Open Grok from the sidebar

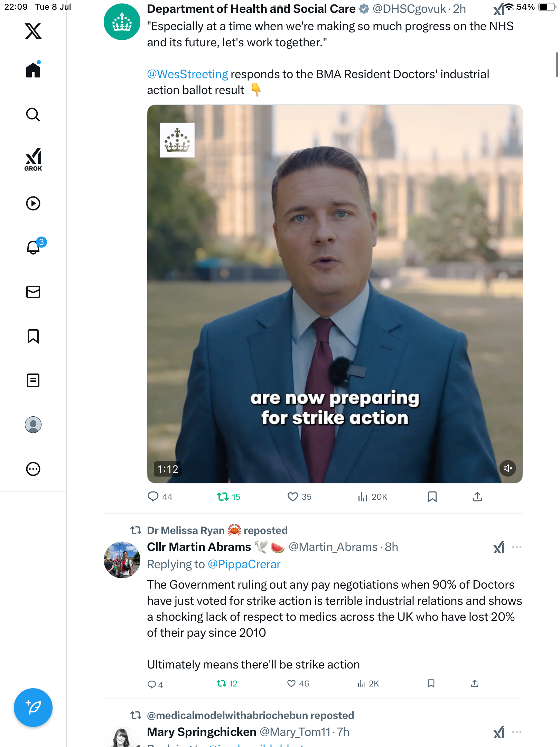pos(33,160)
